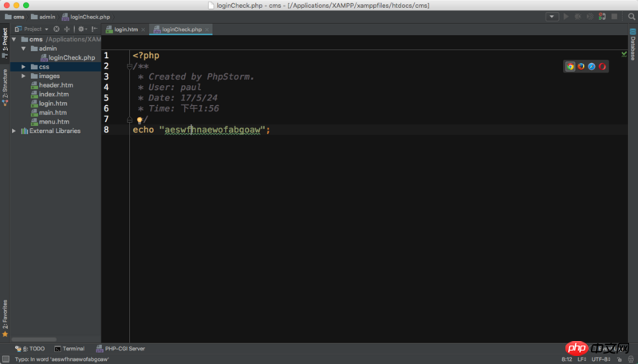Close the loginCheck.php editor tab
This screenshot has width=638, height=364.
[x=208, y=29]
